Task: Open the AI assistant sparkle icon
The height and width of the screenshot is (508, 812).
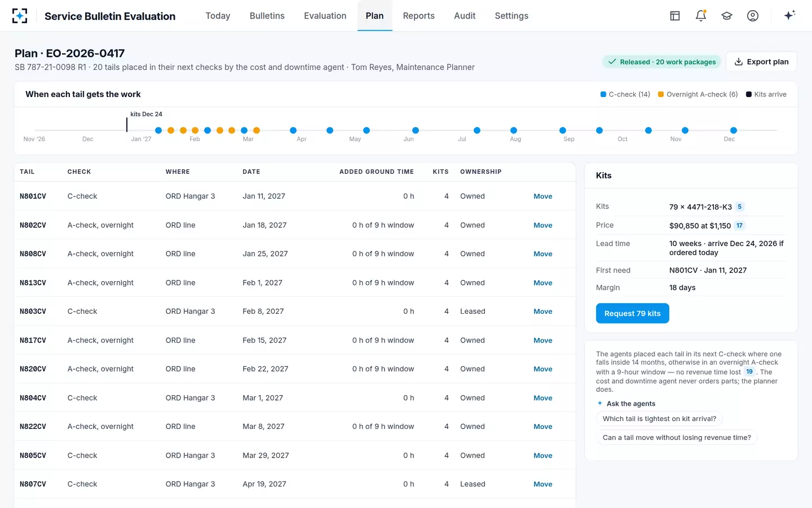Action: click(789, 15)
